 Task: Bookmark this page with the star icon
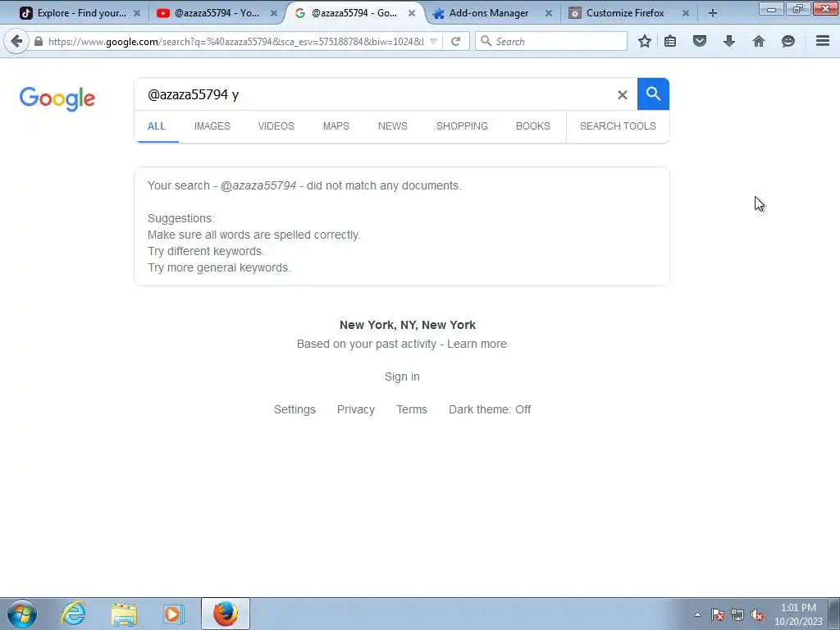[x=645, y=41]
